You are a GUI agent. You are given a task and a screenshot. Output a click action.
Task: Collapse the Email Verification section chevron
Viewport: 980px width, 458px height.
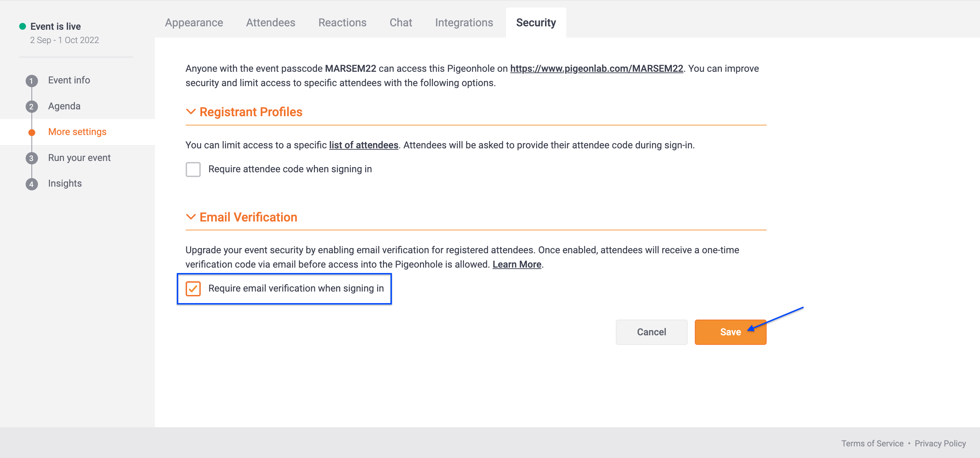pos(190,217)
